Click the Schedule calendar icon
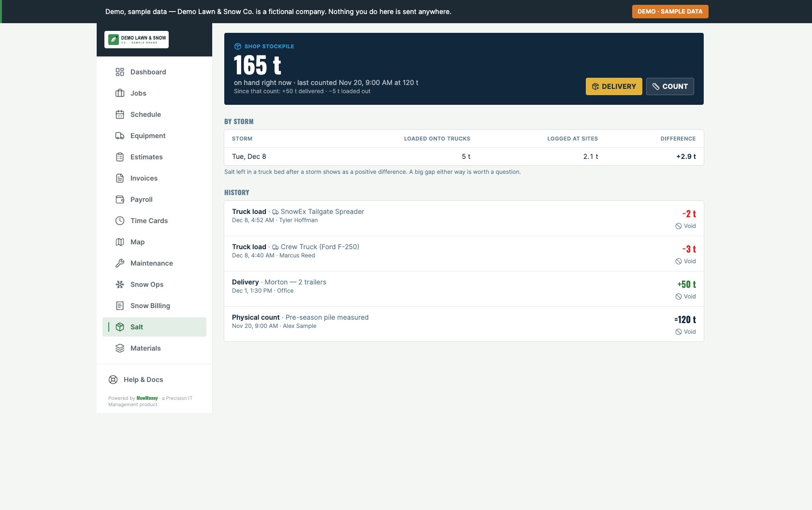Viewport: 812px width, 510px height. [x=120, y=114]
